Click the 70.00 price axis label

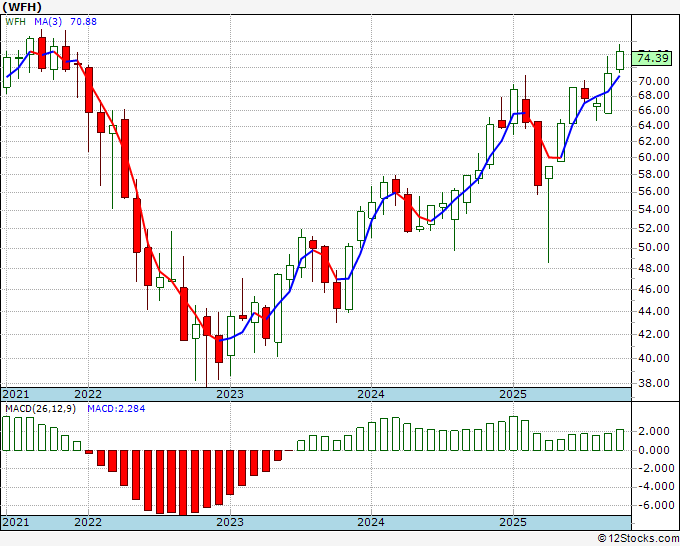pyautogui.click(x=654, y=81)
